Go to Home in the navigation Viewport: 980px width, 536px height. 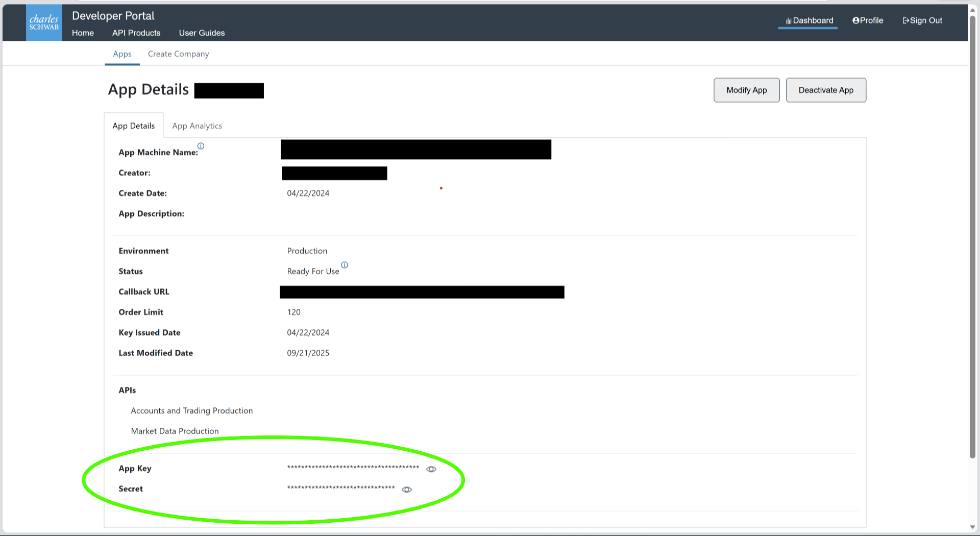83,33
